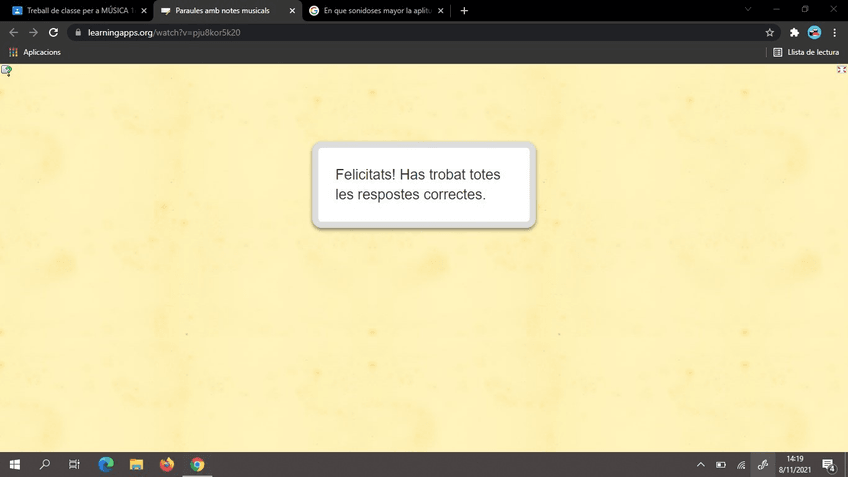Open network Wi-Fi settings icon
Screen dimensions: 848x477
[x=741, y=465]
